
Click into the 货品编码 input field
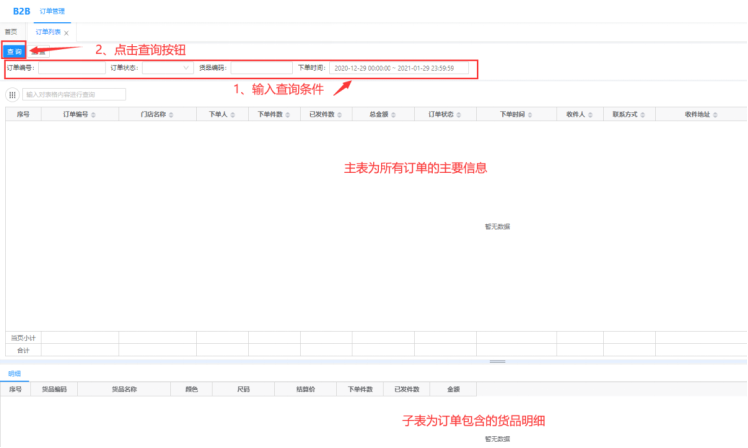coord(260,68)
